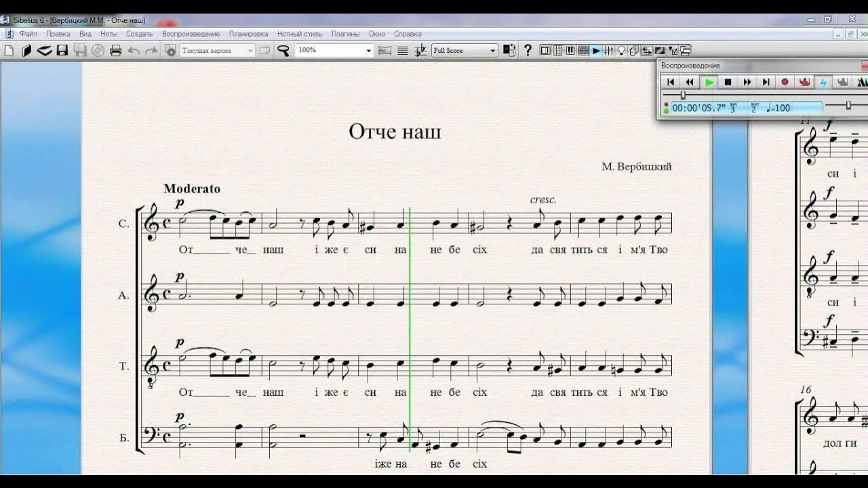Stop playback with the black square button

pyautogui.click(x=728, y=82)
